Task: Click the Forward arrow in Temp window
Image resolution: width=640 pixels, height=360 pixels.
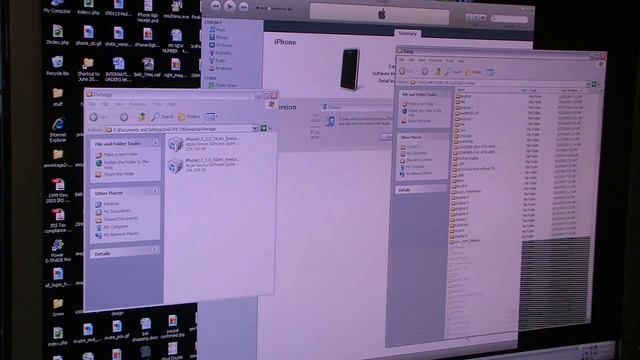Action: pyautogui.click(x=425, y=71)
